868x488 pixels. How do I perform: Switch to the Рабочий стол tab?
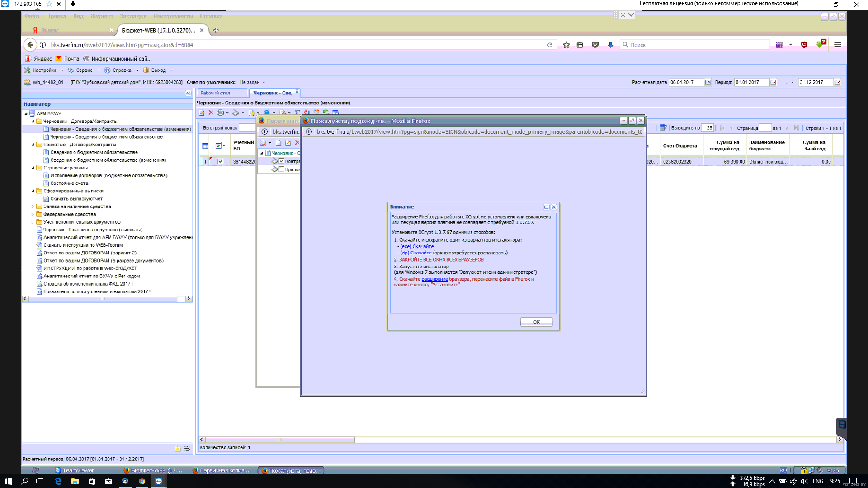[215, 93]
